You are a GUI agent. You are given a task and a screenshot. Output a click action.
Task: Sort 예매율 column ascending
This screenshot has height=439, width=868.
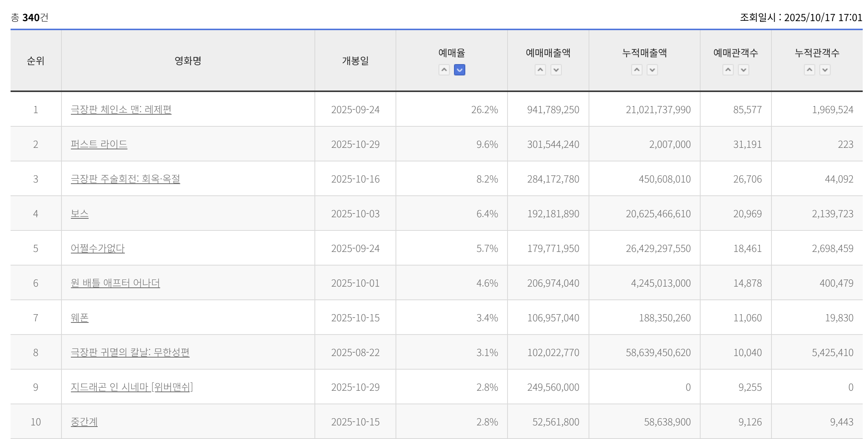coord(444,70)
